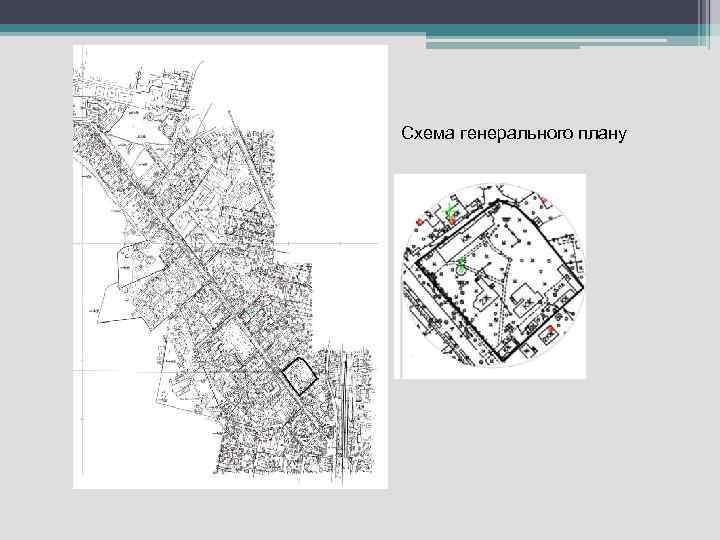Select the circular site plan detail image

coord(490,276)
